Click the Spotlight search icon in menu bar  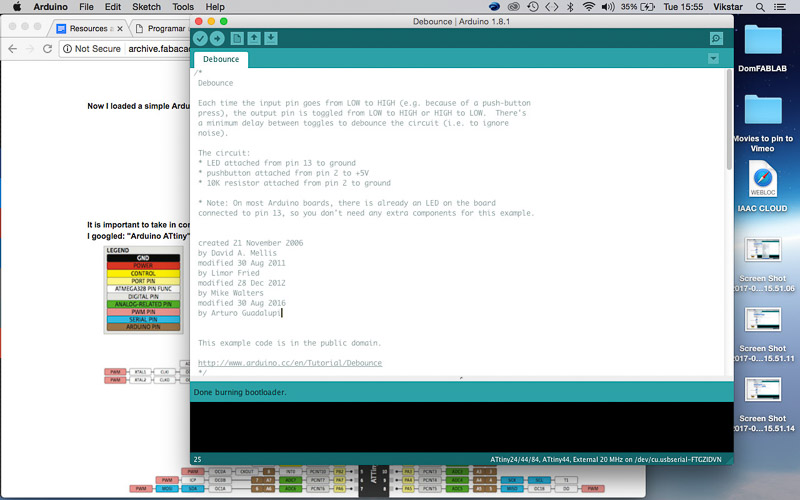[760, 7]
